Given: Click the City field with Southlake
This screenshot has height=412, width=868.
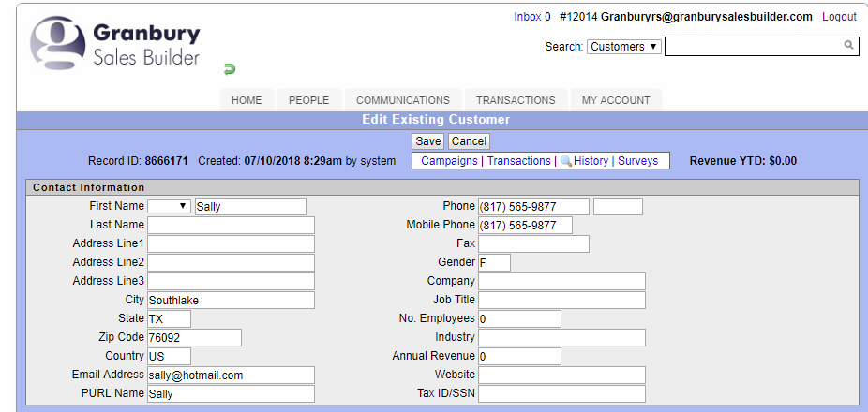Looking at the screenshot, I should 231,301.
